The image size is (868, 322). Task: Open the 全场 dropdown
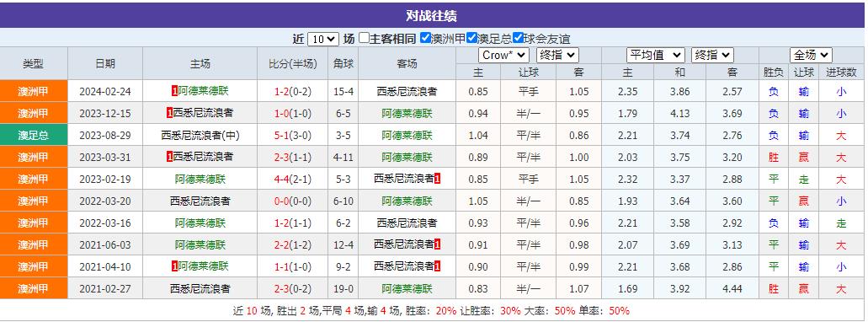(811, 55)
